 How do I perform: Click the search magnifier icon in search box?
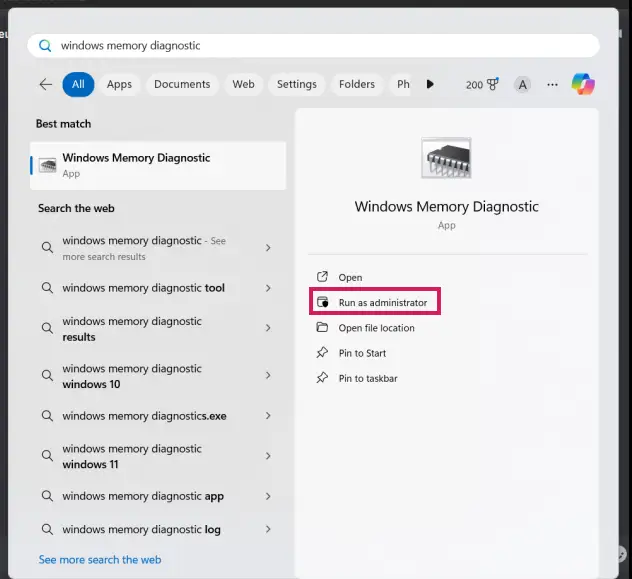pos(45,46)
